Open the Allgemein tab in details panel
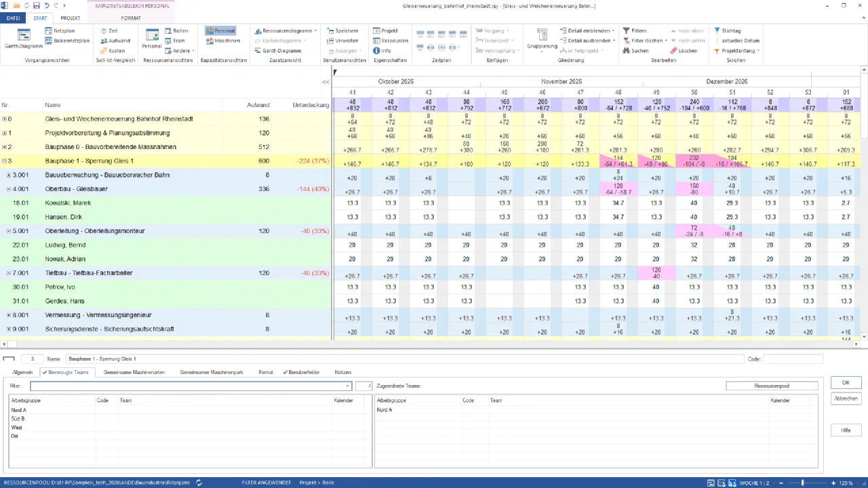The height and width of the screenshot is (488, 868). click(x=22, y=372)
